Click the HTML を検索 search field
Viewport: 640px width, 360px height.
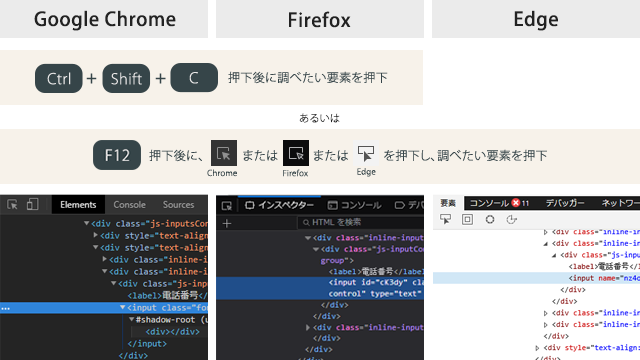tap(360, 222)
